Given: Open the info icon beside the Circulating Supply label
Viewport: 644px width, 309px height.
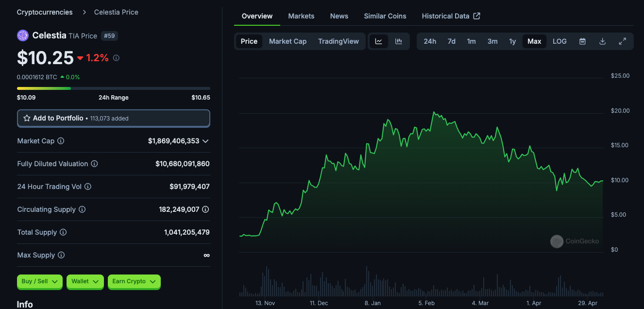Looking at the screenshot, I should (x=82, y=209).
